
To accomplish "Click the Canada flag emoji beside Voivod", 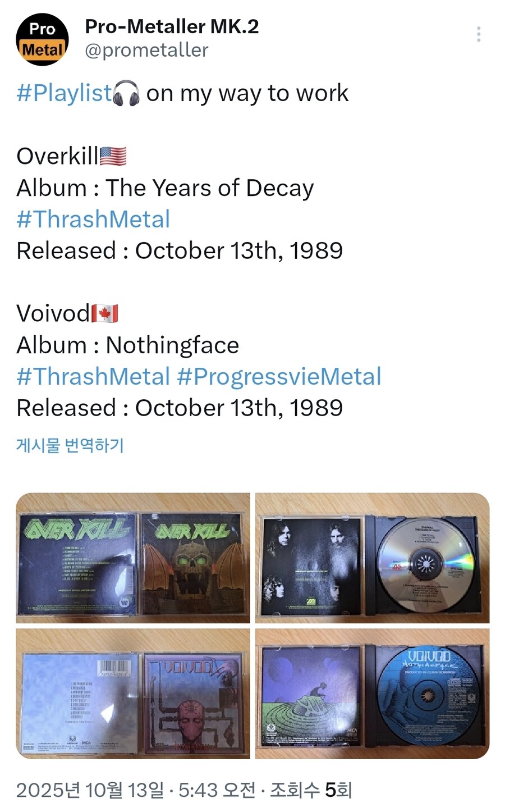I will click(104, 313).
